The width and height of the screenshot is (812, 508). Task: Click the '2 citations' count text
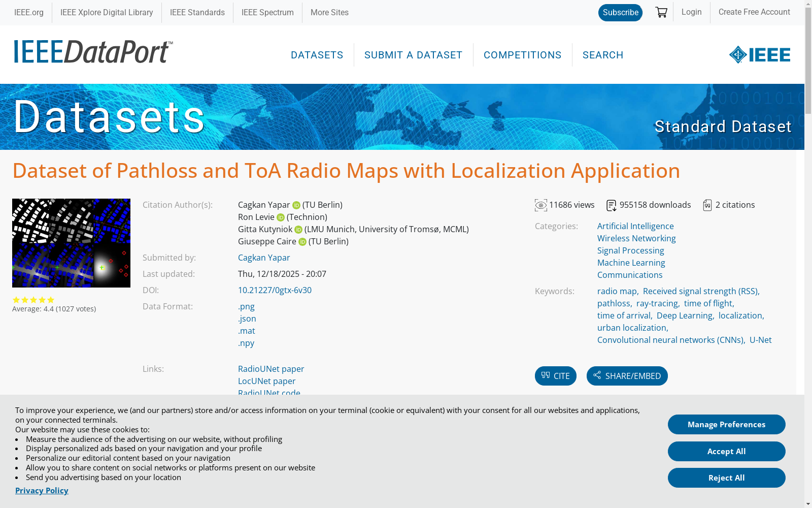[735, 205]
